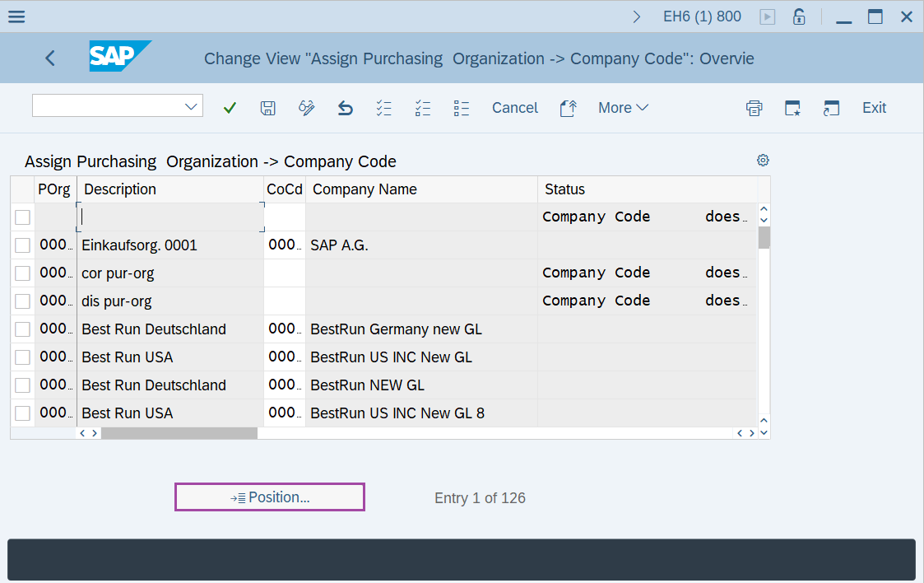Select the Best Run USA row checkbox

pos(22,357)
